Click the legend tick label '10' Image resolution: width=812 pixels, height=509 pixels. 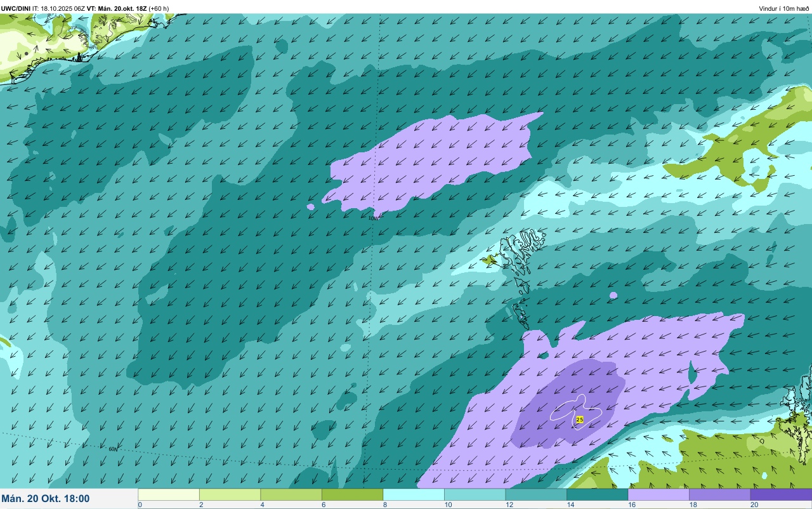[447, 505]
